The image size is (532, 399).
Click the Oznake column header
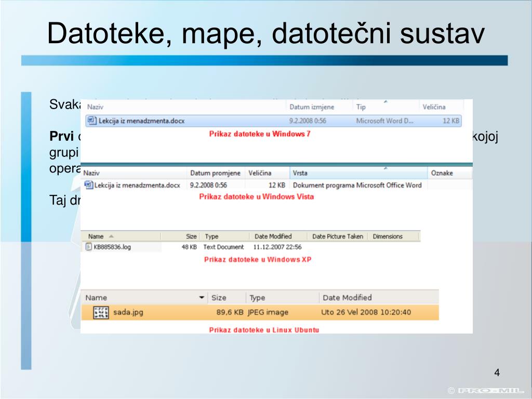tap(442, 173)
